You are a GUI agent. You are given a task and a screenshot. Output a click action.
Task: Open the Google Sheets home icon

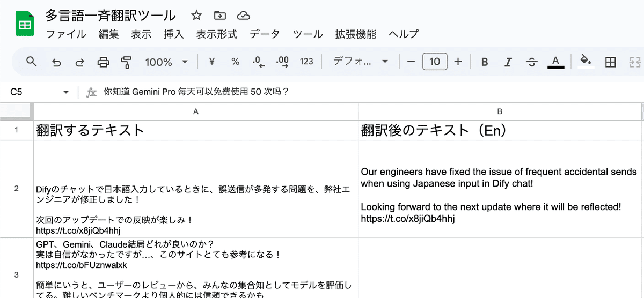tap(24, 24)
